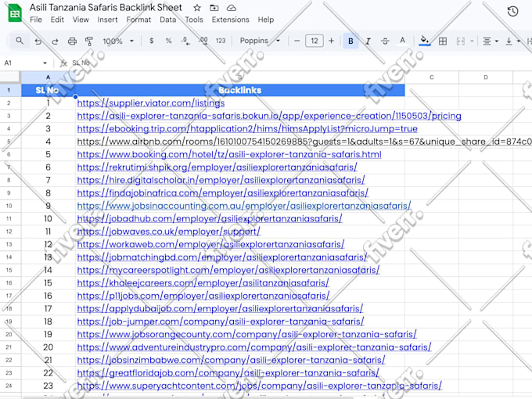Move document using the folder icon

coord(214,8)
